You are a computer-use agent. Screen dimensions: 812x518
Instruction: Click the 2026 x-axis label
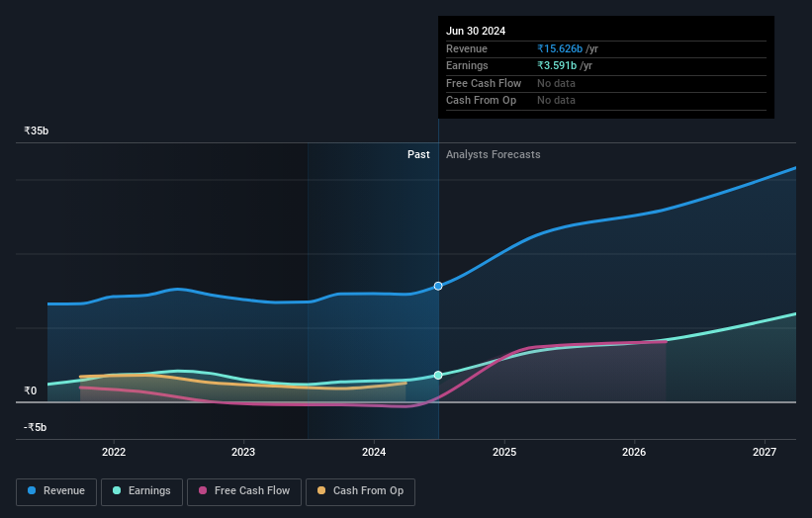[634, 452]
